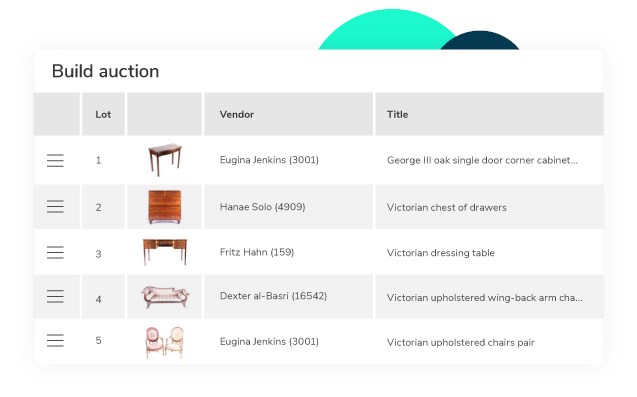Click the Title column header
The image size is (637, 397).
click(397, 115)
